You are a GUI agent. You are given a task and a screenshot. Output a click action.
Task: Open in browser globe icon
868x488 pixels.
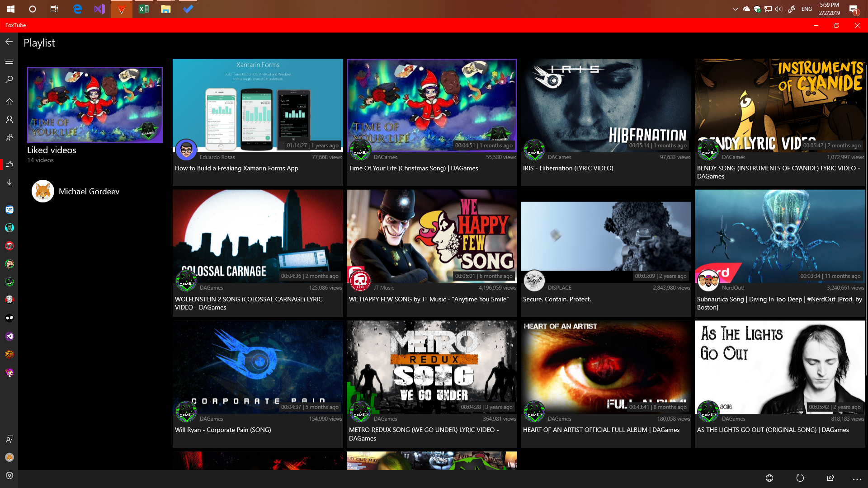pyautogui.click(x=769, y=478)
